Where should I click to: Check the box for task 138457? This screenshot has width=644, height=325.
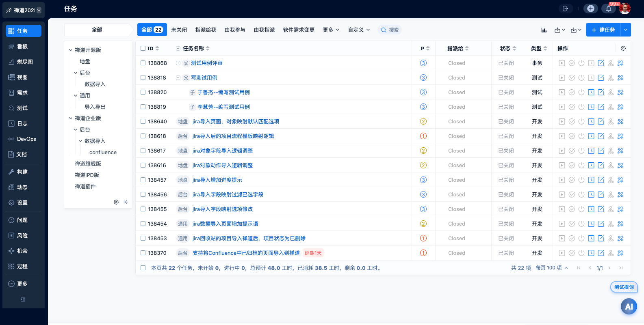point(143,180)
